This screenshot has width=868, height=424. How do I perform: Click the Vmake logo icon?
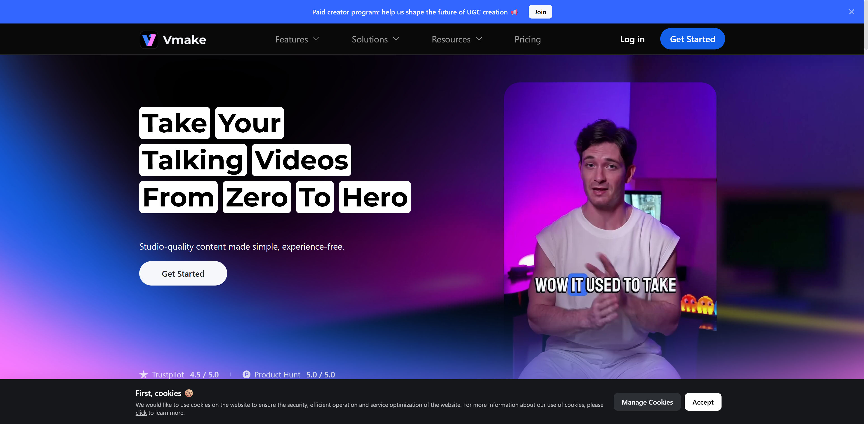click(x=149, y=40)
